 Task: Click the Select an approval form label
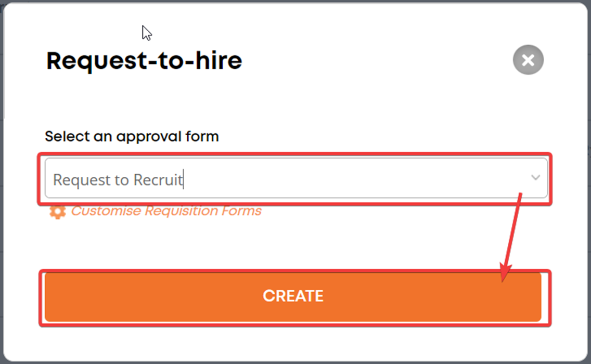click(132, 136)
